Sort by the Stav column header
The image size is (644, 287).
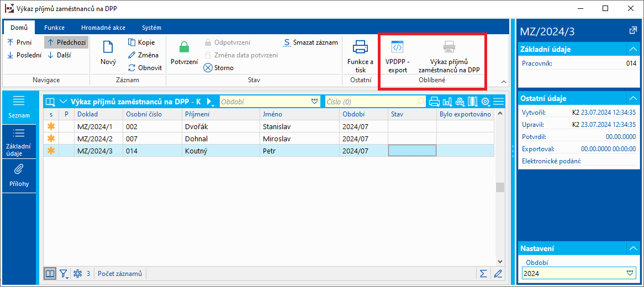click(412, 114)
